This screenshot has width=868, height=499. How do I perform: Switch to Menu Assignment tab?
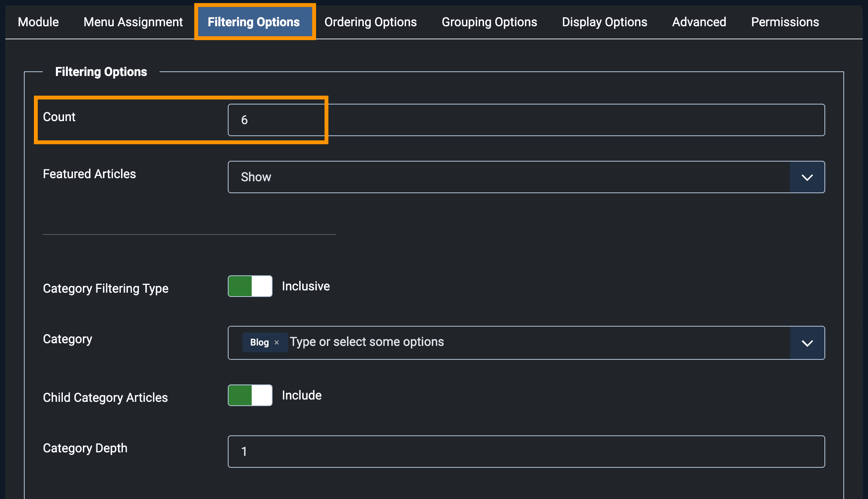[133, 22]
